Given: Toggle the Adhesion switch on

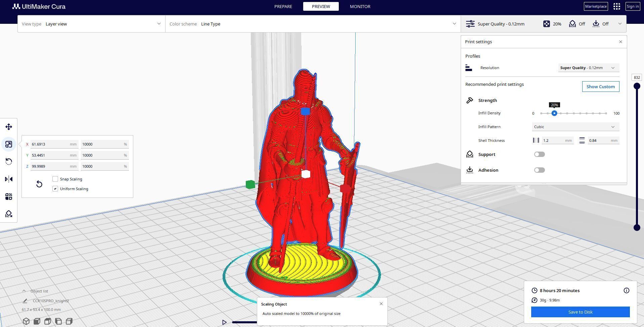Looking at the screenshot, I should [540, 170].
